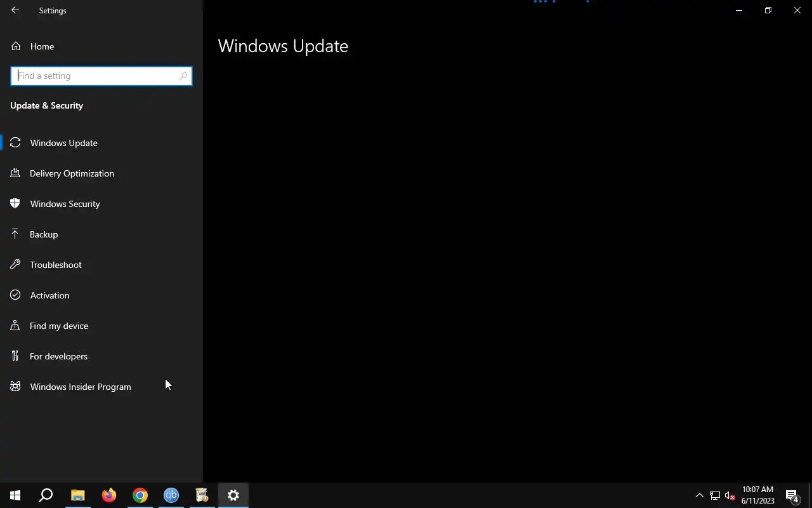Show hidden system tray icons
This screenshot has width=812, height=508.
coord(700,495)
